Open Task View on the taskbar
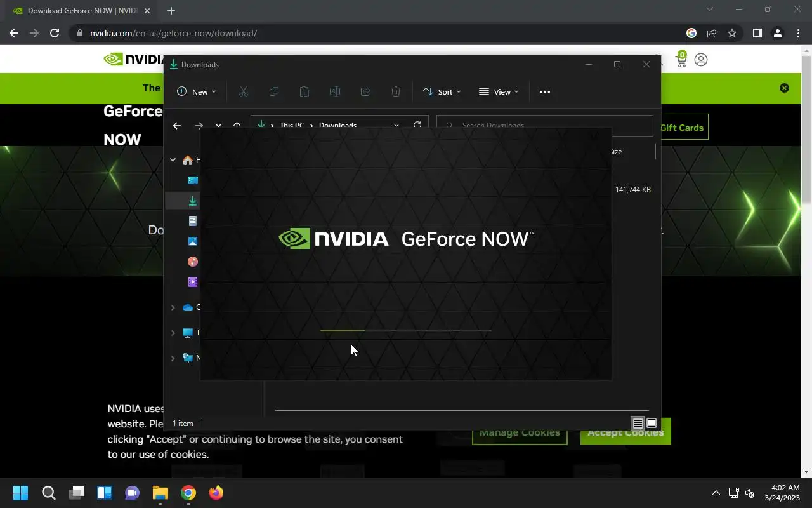 (x=77, y=493)
